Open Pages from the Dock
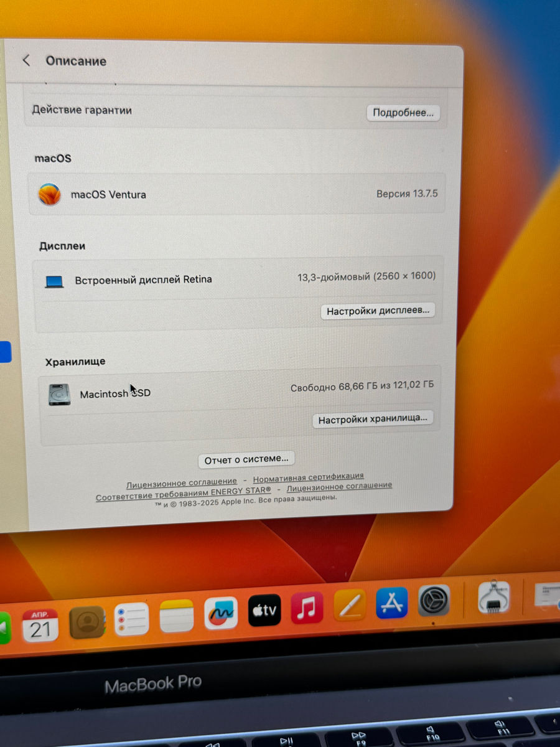The image size is (560, 747). (x=350, y=605)
